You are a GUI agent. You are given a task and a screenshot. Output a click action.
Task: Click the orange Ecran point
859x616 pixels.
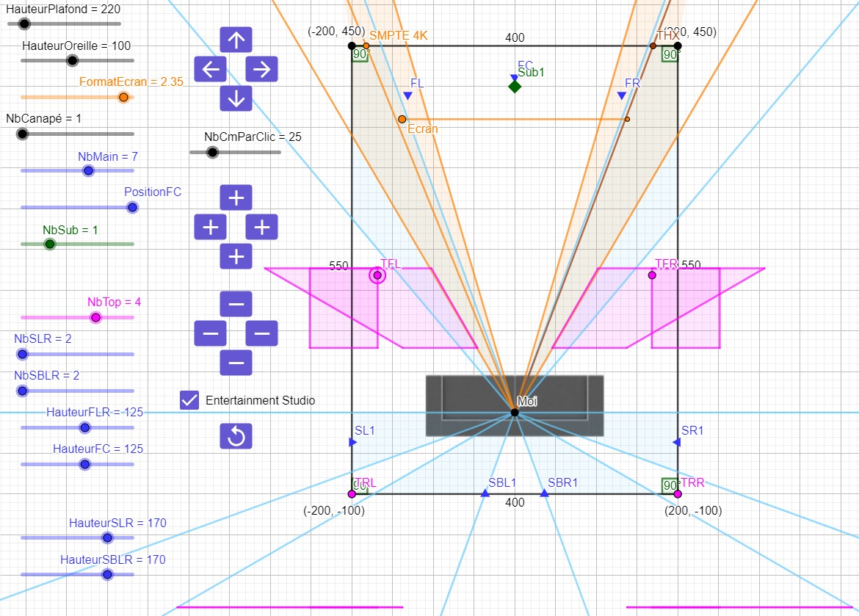[x=402, y=119]
